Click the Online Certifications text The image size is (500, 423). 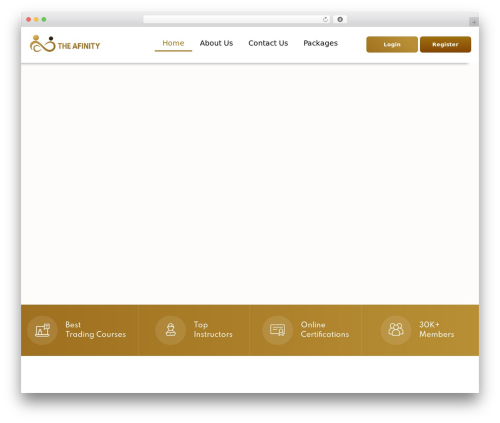point(325,329)
